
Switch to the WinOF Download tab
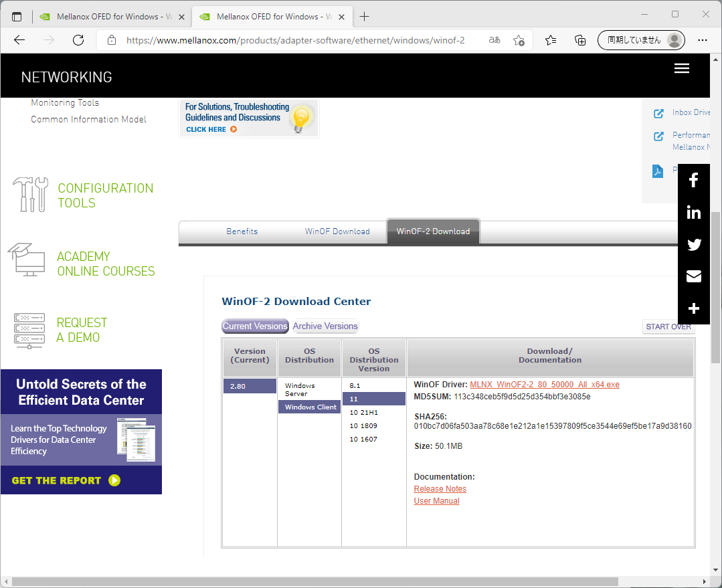pyautogui.click(x=337, y=231)
